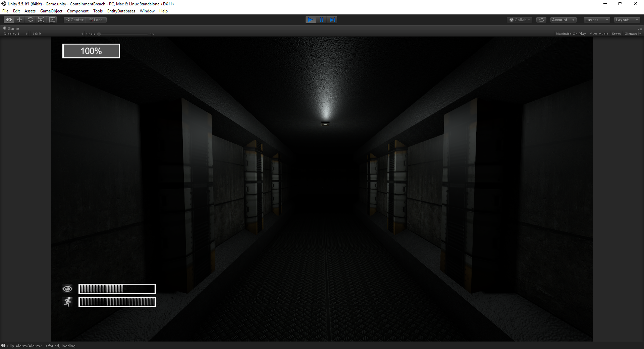Toggle Maximize On Play

571,34
